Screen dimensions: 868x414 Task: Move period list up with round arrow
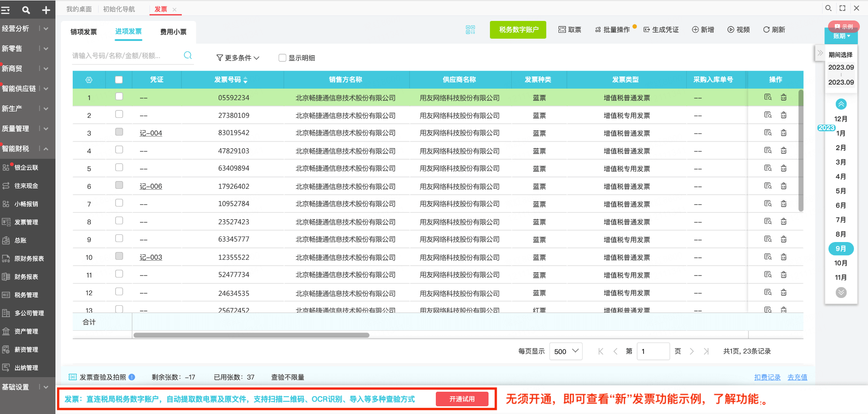[841, 104]
